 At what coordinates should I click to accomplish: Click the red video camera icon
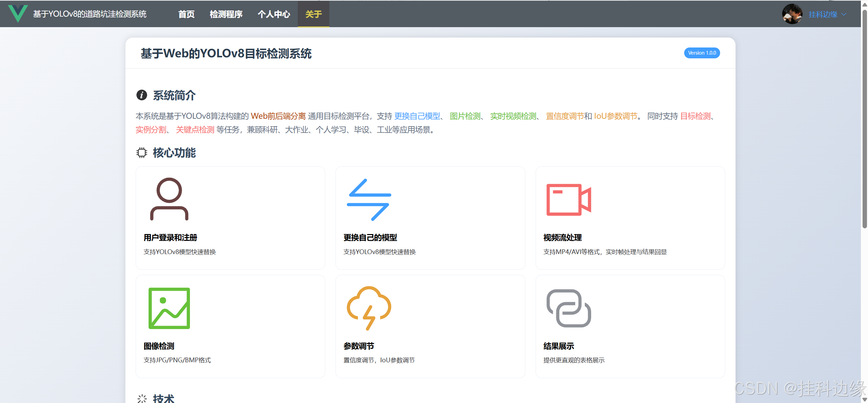click(x=568, y=199)
